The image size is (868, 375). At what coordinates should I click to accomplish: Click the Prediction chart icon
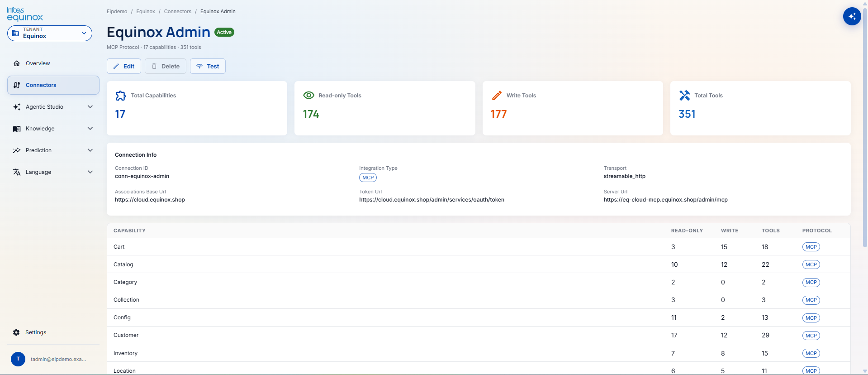click(x=17, y=150)
